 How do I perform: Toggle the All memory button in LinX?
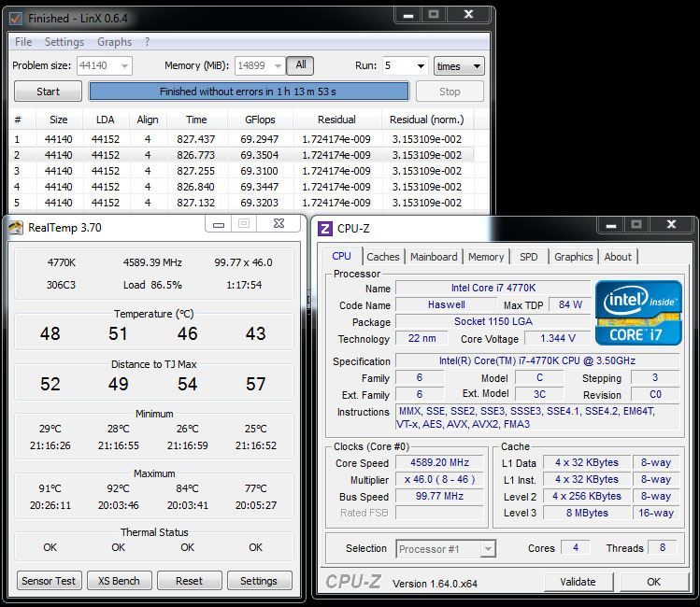pos(300,65)
